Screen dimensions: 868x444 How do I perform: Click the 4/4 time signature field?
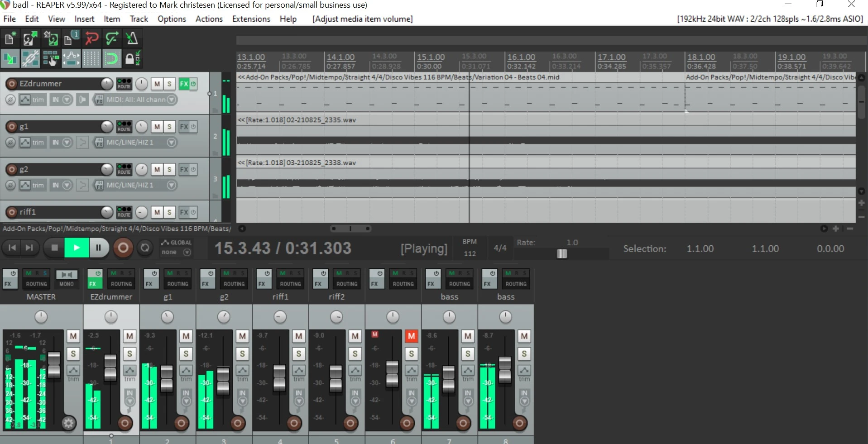pyautogui.click(x=500, y=248)
